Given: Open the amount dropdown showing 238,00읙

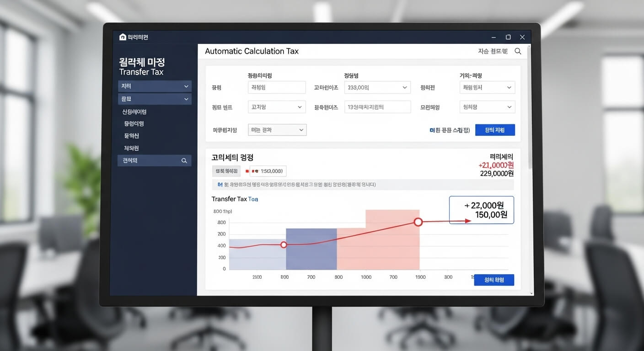Looking at the screenshot, I should click(x=377, y=87).
